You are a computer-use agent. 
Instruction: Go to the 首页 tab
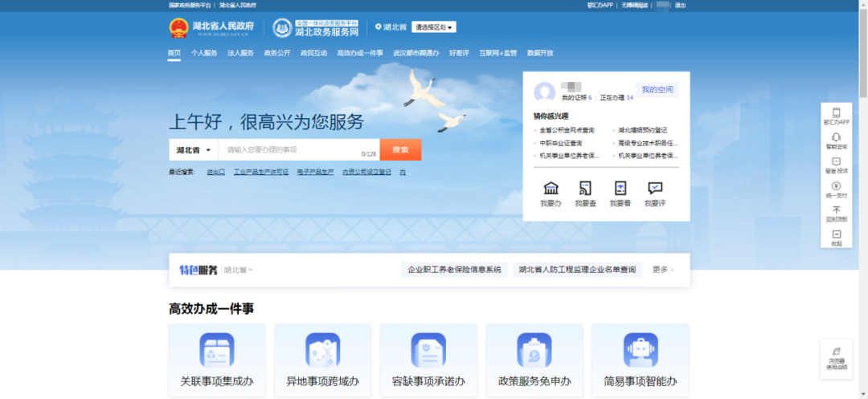(174, 53)
